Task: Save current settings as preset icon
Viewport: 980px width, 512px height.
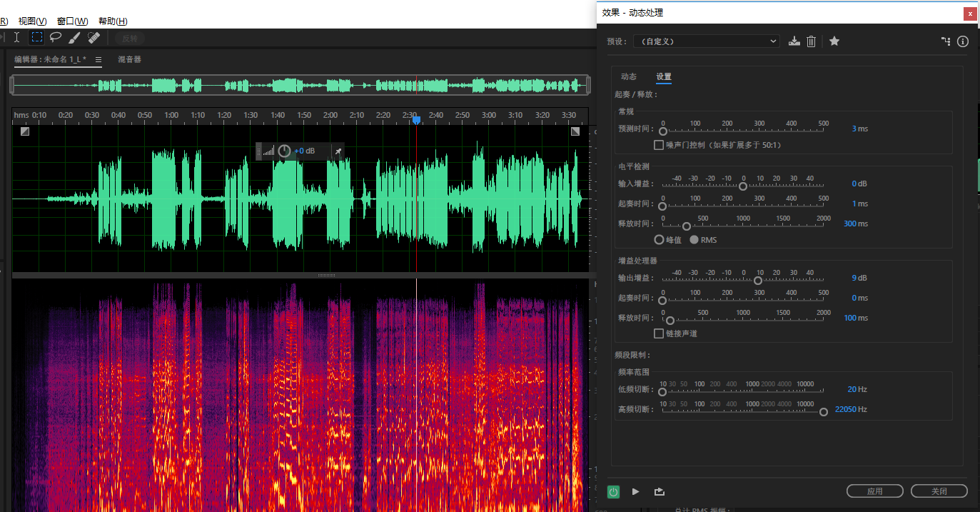Action: click(x=794, y=41)
